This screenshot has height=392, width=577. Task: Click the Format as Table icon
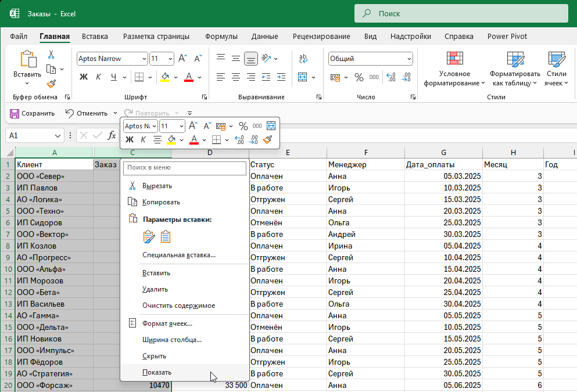[x=515, y=59]
